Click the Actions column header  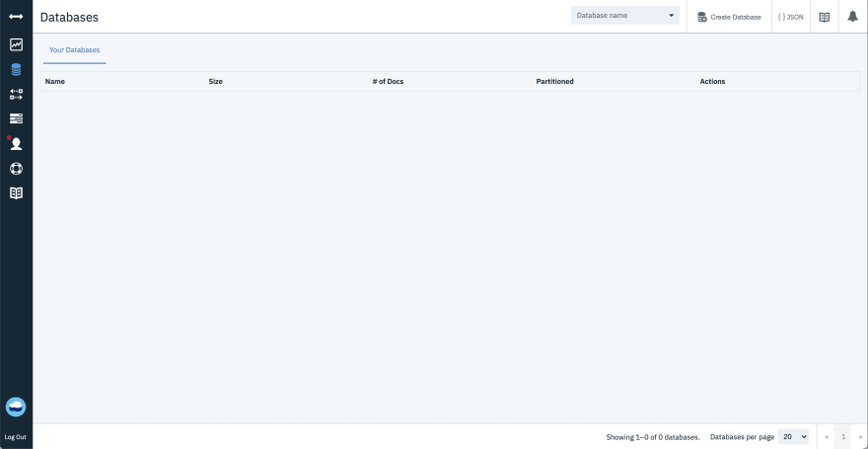pos(712,81)
